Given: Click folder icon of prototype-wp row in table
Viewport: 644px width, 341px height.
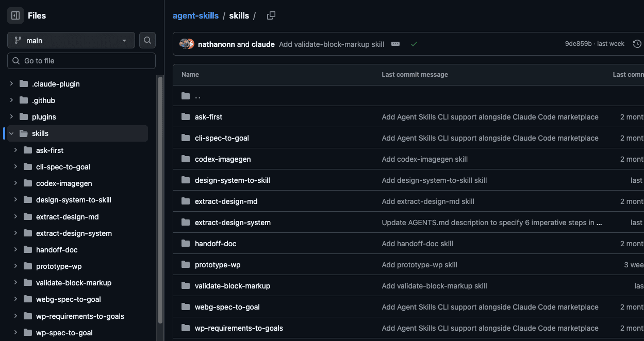Looking at the screenshot, I should [186, 265].
